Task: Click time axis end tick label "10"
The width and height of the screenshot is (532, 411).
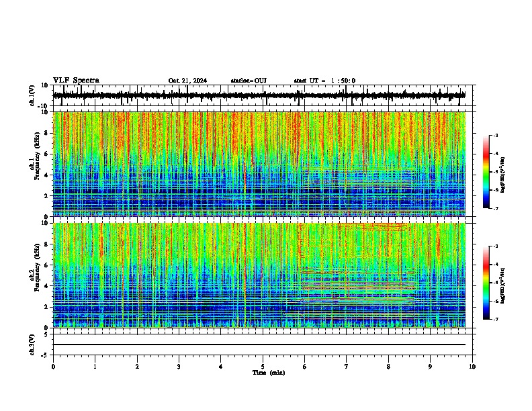Action: click(472, 367)
